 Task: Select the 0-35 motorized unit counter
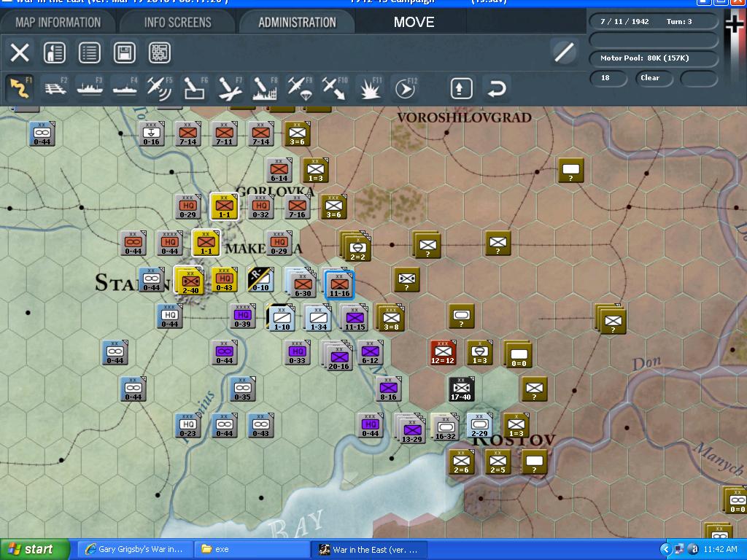[242, 389]
